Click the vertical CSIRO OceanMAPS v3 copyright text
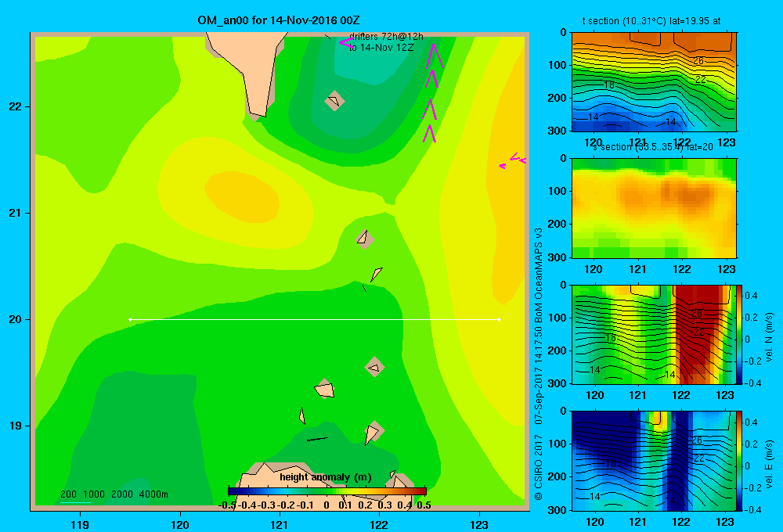783x532 pixels. [x=539, y=365]
